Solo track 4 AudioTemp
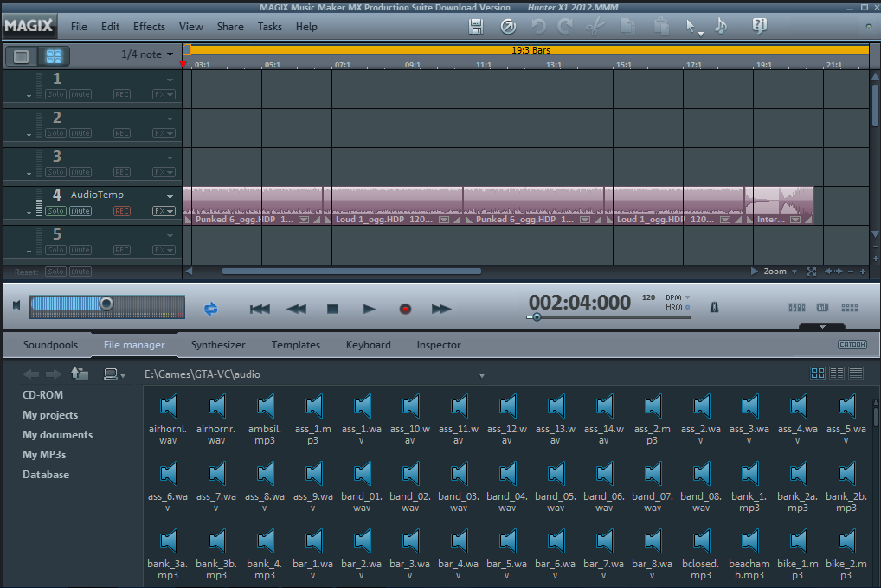Image resolution: width=881 pixels, height=588 pixels. (55, 211)
